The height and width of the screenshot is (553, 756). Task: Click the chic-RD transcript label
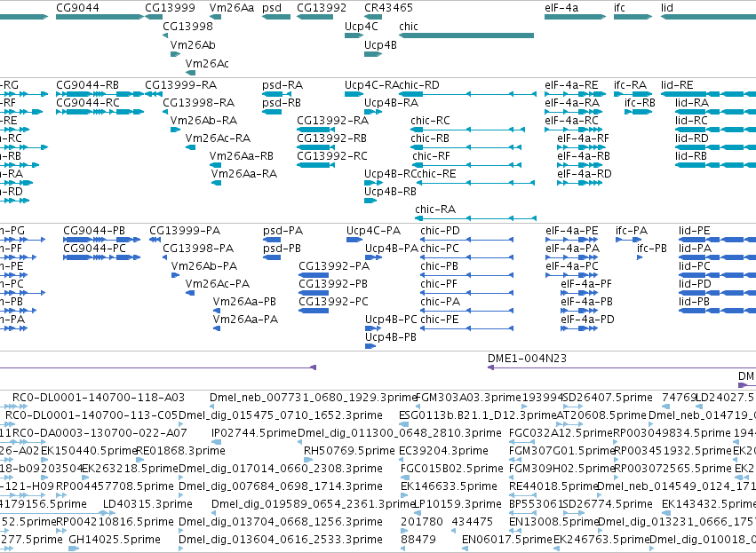coord(419,85)
